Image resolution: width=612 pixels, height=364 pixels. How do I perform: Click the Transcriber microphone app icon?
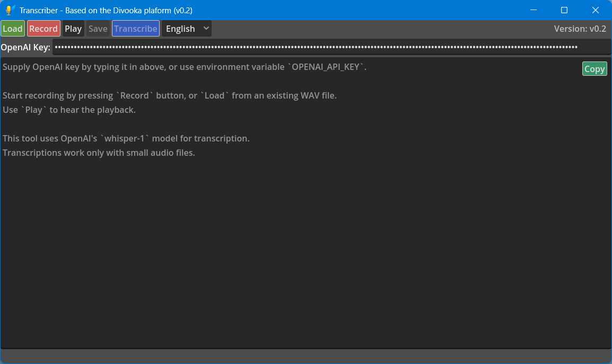[10, 10]
